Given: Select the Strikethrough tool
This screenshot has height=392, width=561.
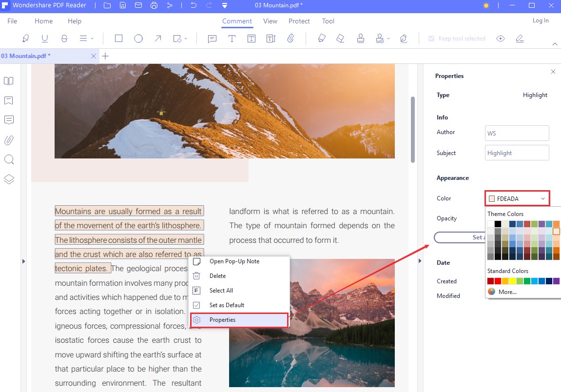Looking at the screenshot, I should [64, 38].
